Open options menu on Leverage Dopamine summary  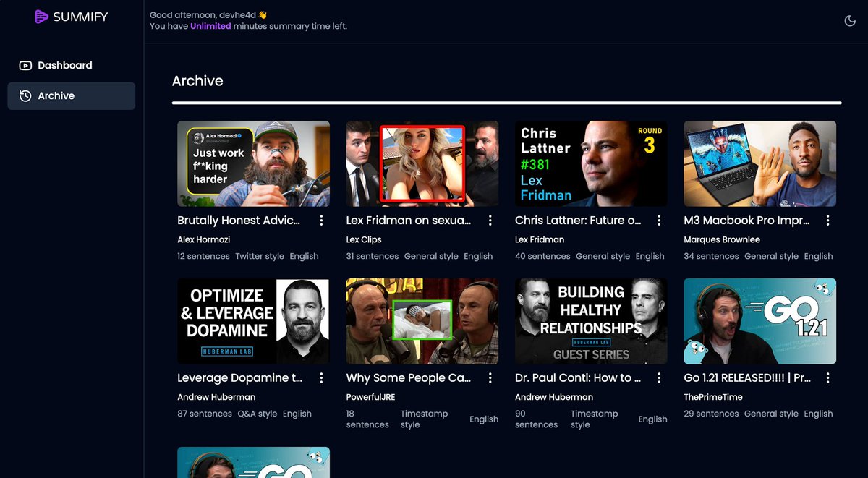pos(321,377)
